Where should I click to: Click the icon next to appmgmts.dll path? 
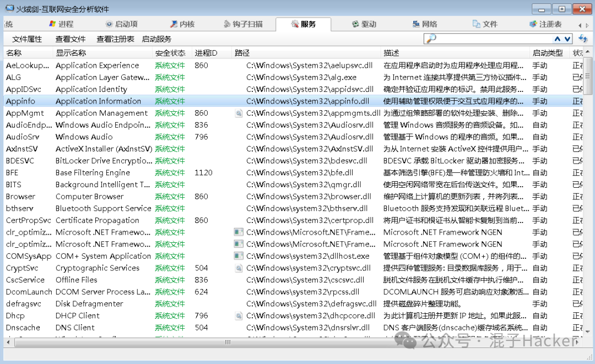[x=239, y=113]
